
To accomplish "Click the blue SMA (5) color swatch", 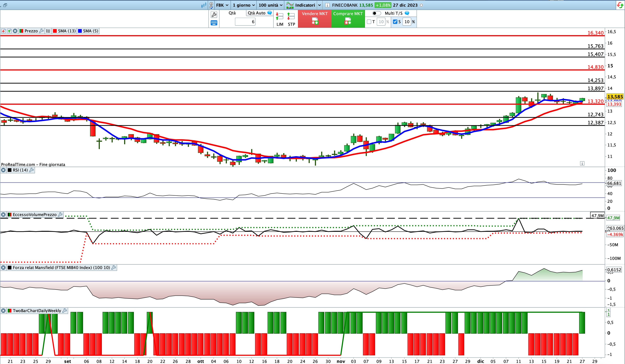I will (80, 31).
